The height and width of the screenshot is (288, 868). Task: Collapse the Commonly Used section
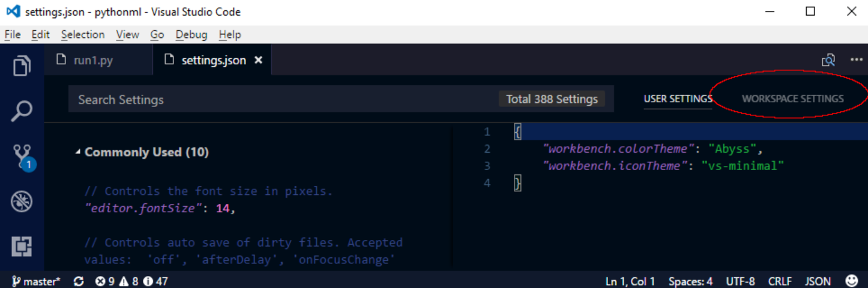tap(78, 152)
